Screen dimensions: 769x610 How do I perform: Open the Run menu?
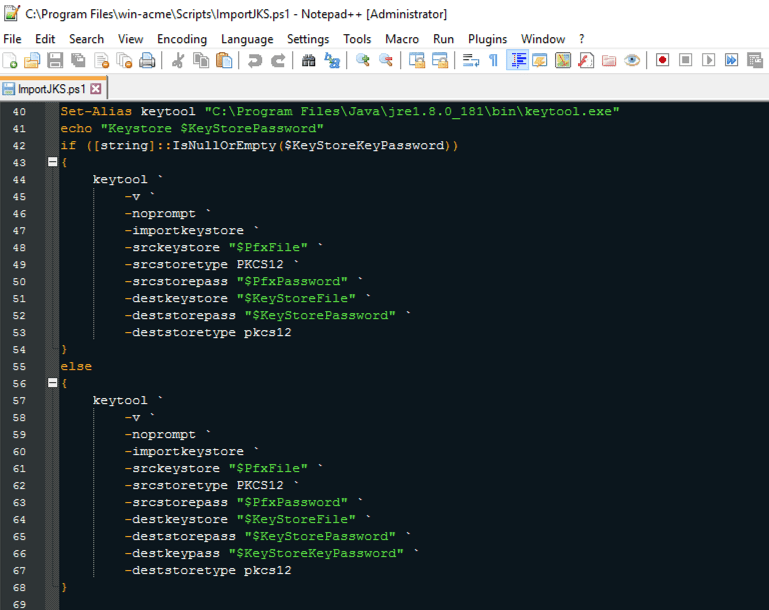pyautogui.click(x=443, y=39)
